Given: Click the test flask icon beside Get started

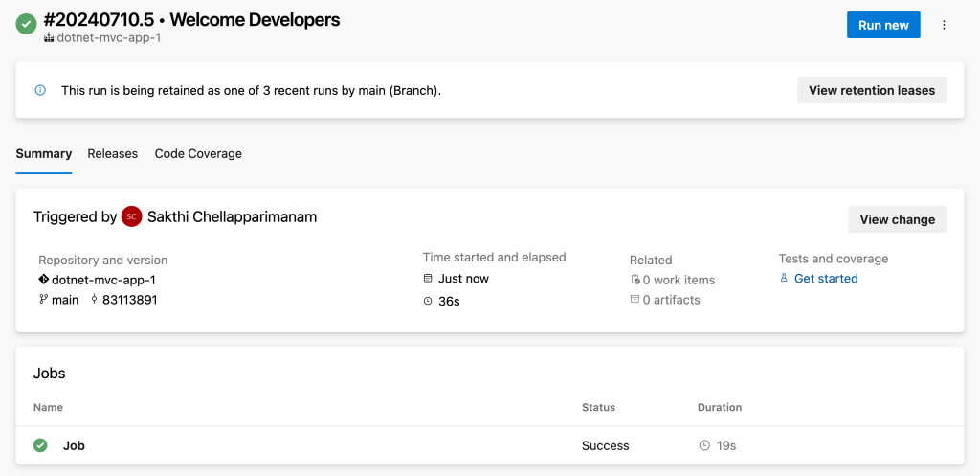Looking at the screenshot, I should click(784, 279).
